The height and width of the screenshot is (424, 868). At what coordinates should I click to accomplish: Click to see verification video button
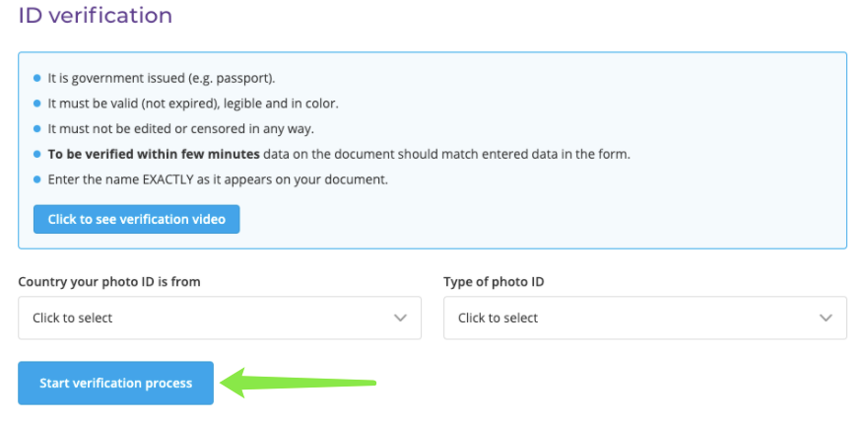(136, 219)
